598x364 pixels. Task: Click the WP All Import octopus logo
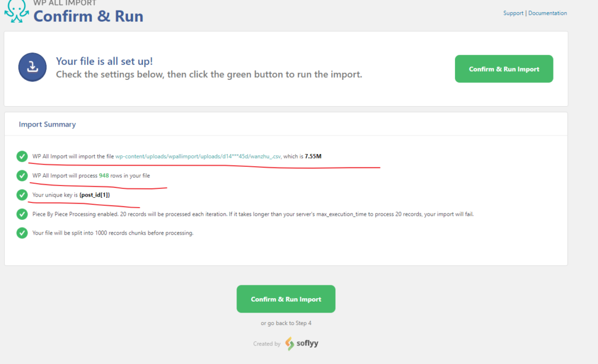tap(16, 12)
